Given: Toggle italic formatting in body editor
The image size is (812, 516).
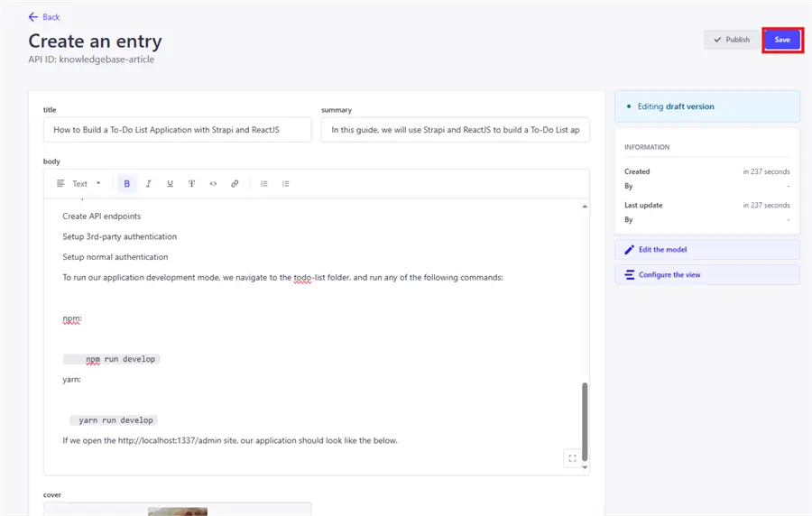Looking at the screenshot, I should point(149,184).
